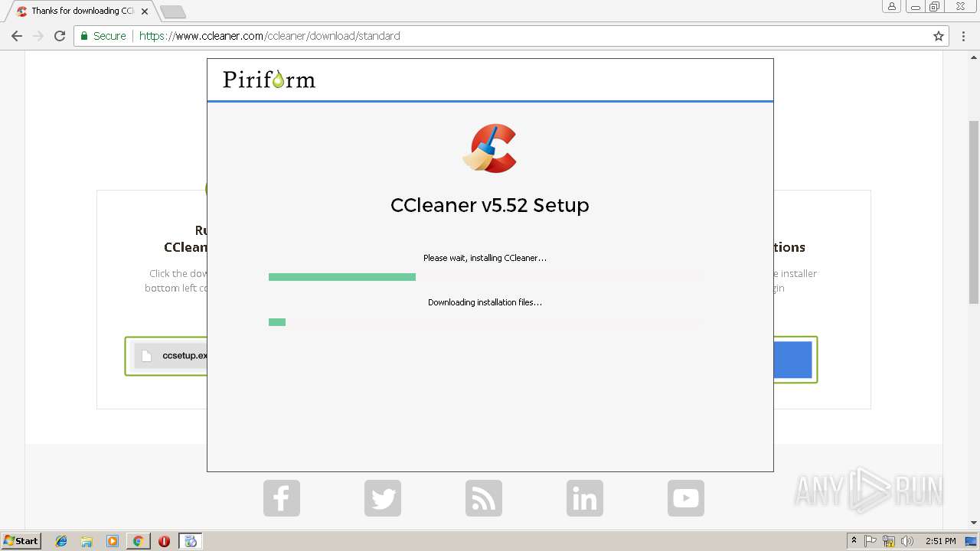Open the network tray icon

tap(889, 541)
